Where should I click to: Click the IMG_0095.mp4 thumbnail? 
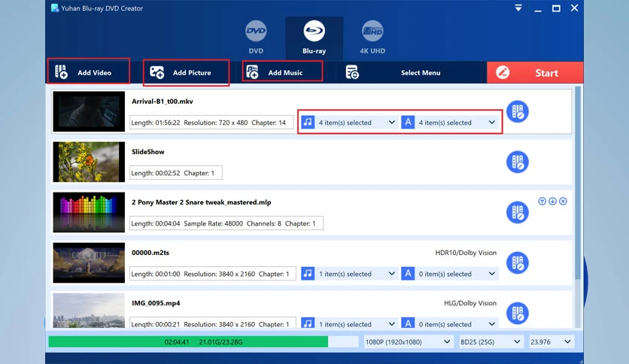click(x=89, y=311)
